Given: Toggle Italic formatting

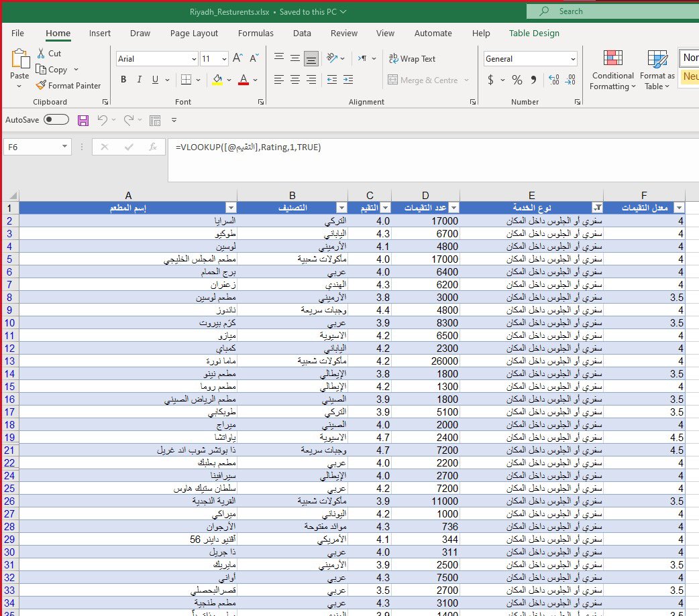Looking at the screenshot, I should [140, 80].
